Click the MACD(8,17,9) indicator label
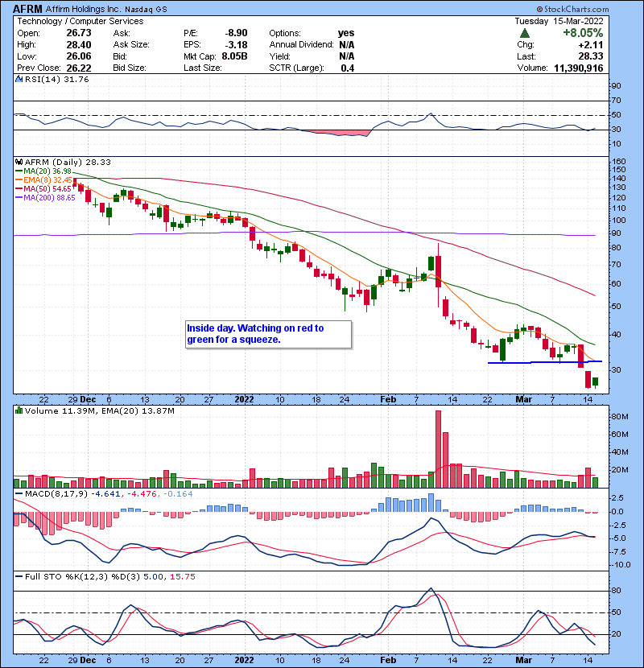The image size is (644, 668). [56, 494]
